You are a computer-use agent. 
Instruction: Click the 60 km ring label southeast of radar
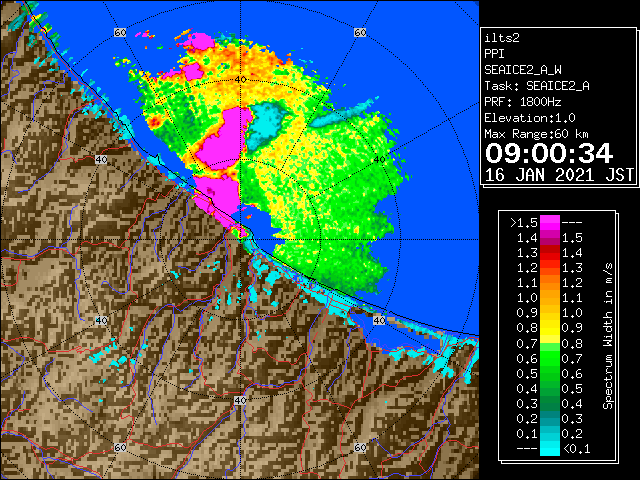(x=360, y=447)
